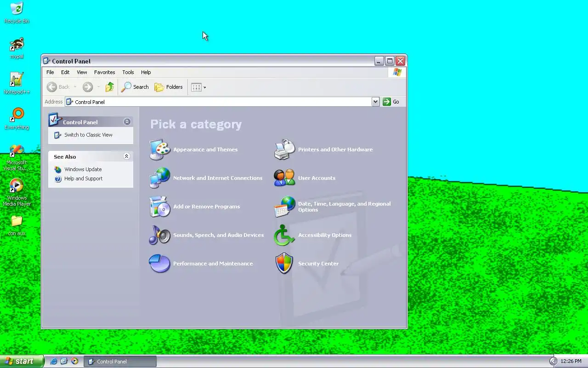
Task: Collapse the See Also section
Action: (x=127, y=156)
